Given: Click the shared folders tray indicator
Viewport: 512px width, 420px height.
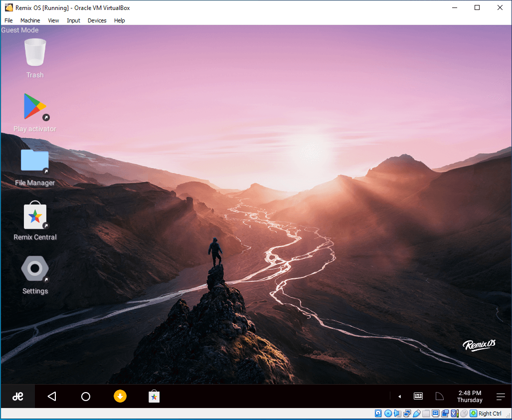Looking at the screenshot, I should [426, 414].
